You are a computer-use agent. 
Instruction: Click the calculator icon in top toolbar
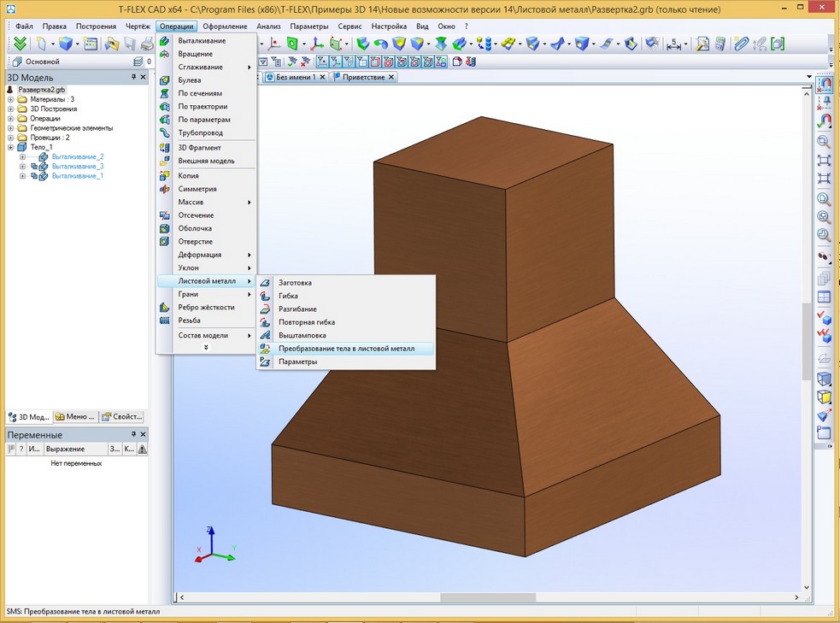[720, 44]
